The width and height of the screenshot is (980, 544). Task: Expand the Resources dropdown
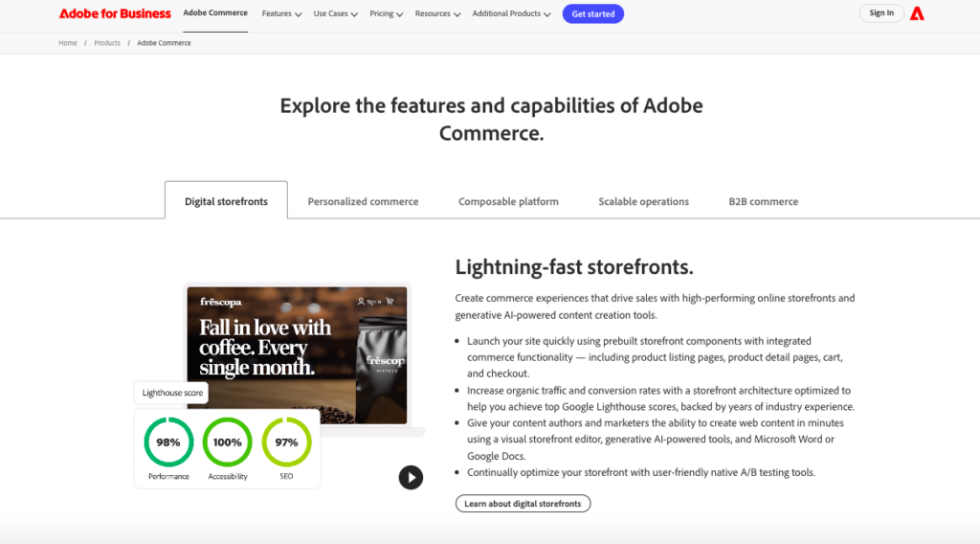(x=437, y=13)
